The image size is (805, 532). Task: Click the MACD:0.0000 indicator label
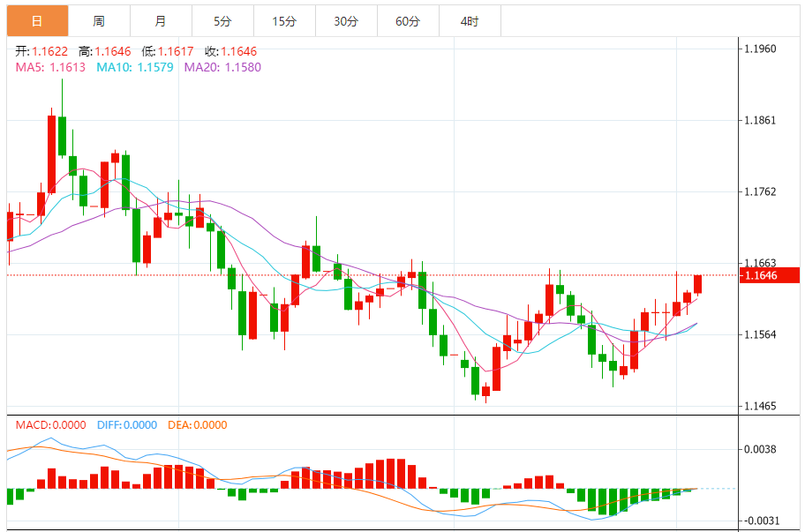51,424
